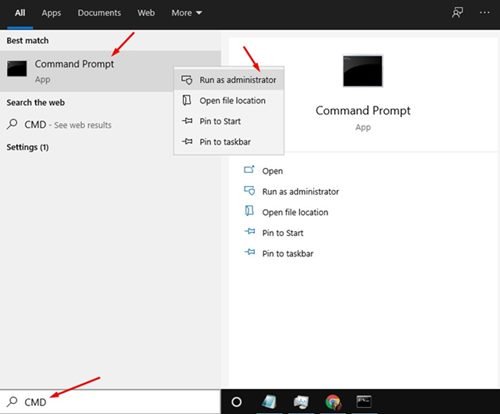Click Pin to taskbar in preview pane
500x414 pixels.
click(x=288, y=254)
